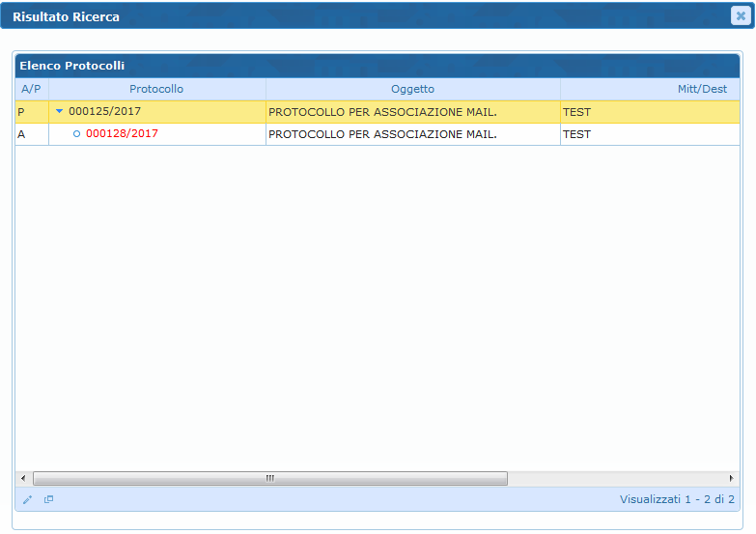Screen dimensions: 756x534
Task: Click the horizontal scrollbar thumb
Action: [270, 478]
